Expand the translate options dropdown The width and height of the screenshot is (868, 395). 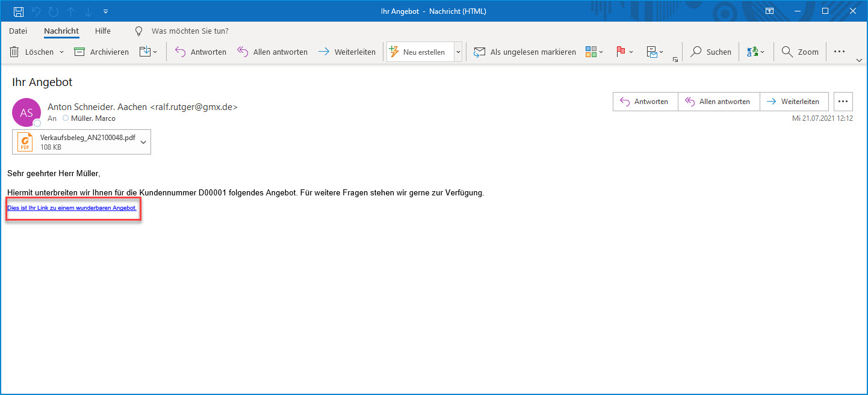[x=755, y=52]
